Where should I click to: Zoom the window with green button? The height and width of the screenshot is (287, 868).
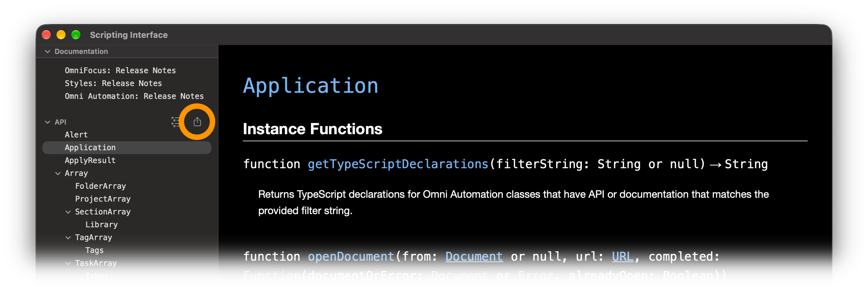(x=76, y=35)
